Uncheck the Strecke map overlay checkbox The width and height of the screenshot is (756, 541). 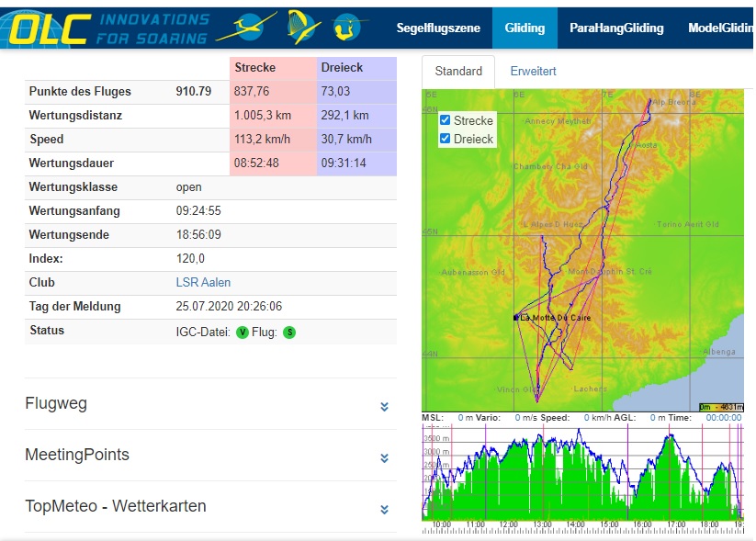[x=446, y=120]
